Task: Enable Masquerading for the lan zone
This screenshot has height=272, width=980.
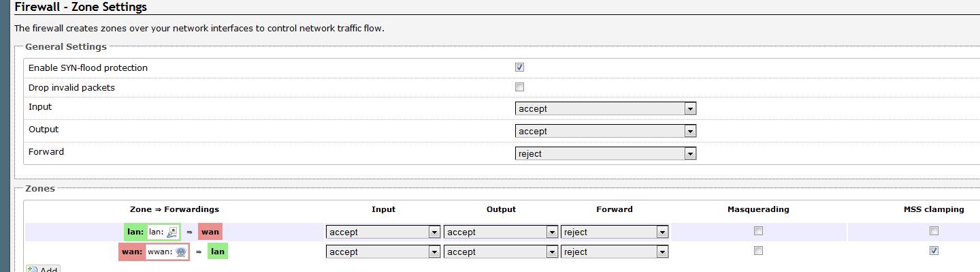Action: pos(758,231)
